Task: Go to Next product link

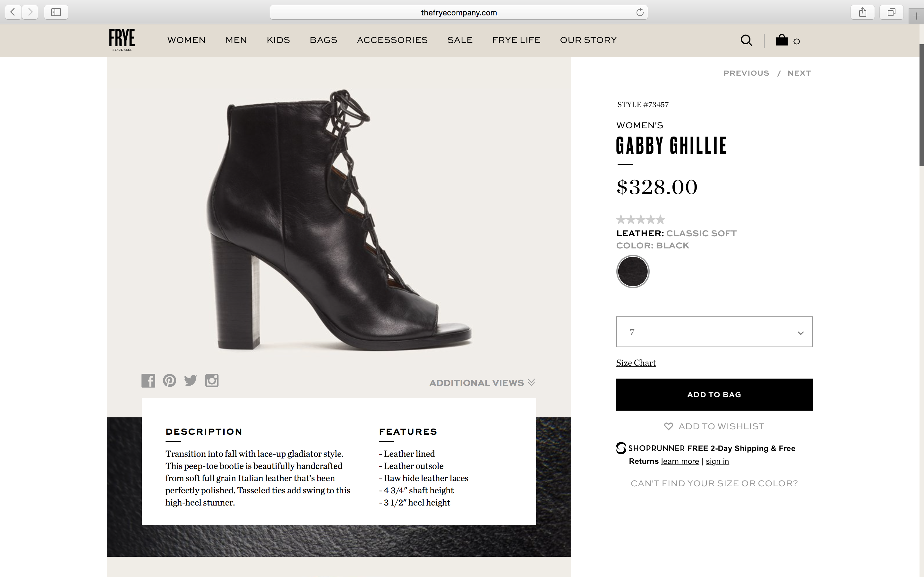Action: coord(799,73)
